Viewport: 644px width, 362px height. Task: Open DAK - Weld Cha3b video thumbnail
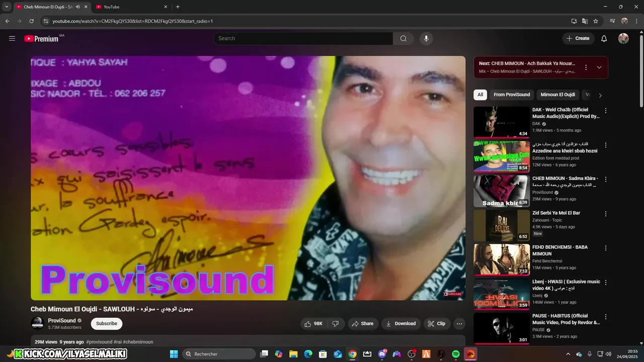(x=502, y=122)
